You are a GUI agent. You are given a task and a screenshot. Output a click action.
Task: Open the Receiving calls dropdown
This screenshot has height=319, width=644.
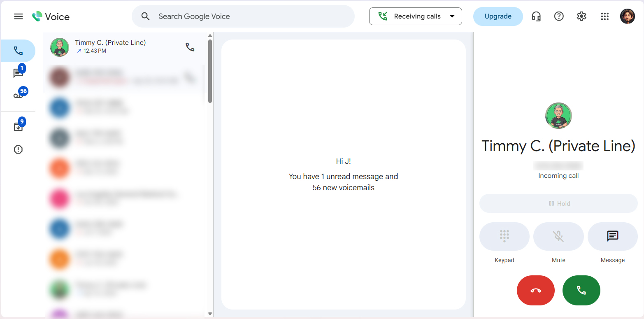click(x=416, y=16)
